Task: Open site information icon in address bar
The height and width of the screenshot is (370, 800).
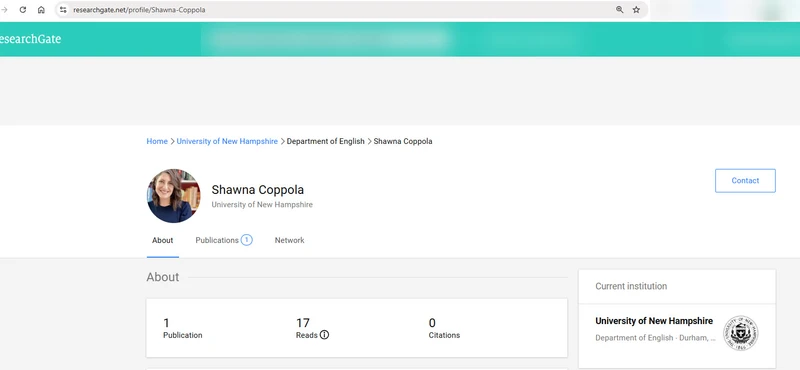Action: tap(63, 10)
